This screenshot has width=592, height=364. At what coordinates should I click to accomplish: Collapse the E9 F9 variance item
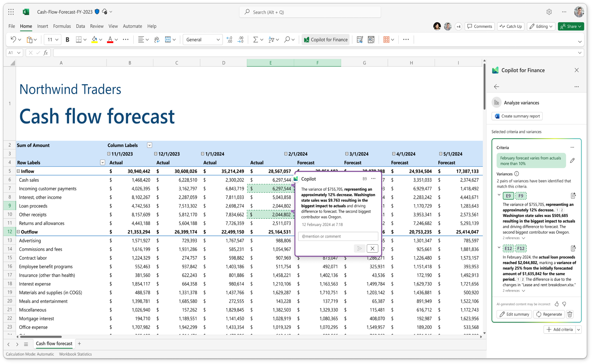(x=499, y=195)
